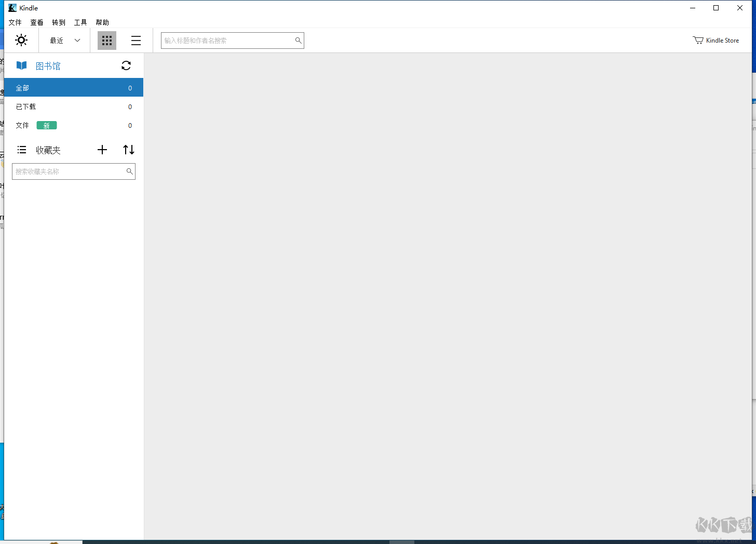This screenshot has height=544, width=756.
Task: Open the 帮助 menu
Action: point(102,22)
